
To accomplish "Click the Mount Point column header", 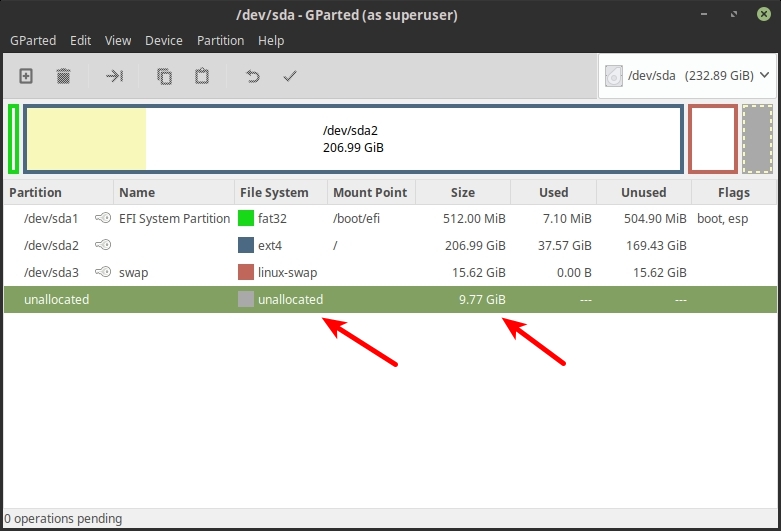I will tap(370, 192).
